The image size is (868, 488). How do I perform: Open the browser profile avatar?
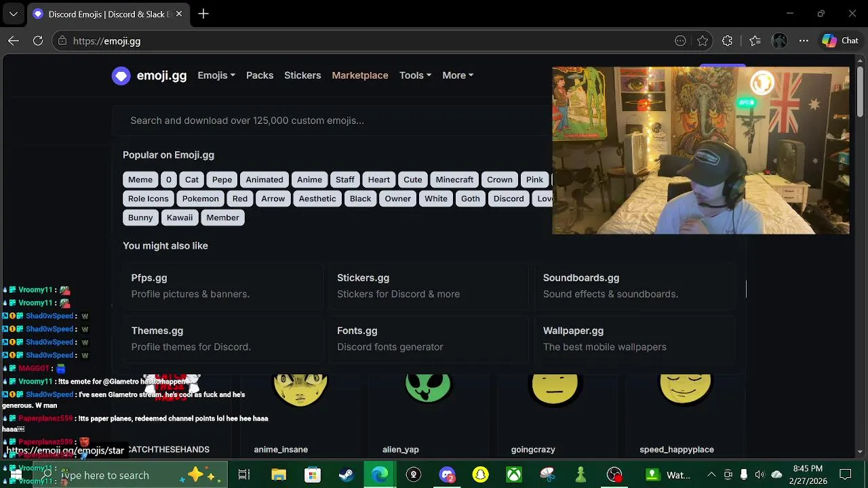[779, 41]
